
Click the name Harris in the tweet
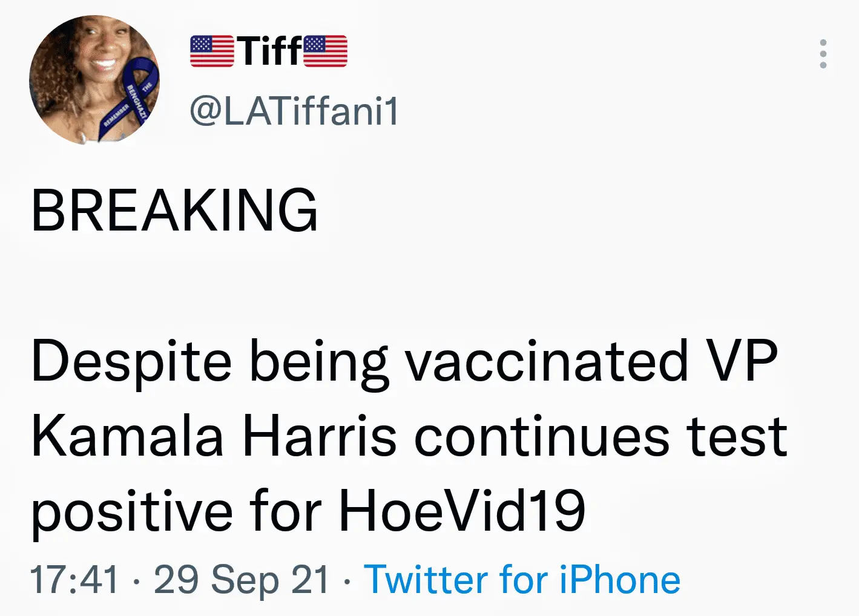(320, 437)
